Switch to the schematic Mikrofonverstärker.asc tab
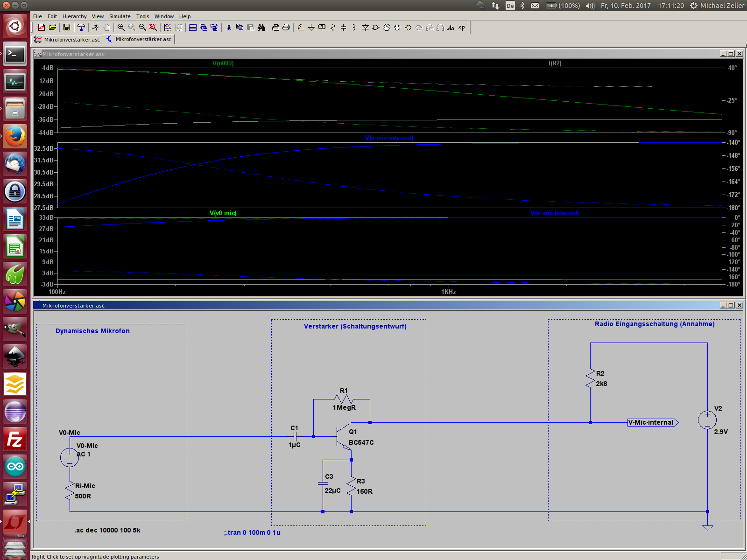Viewport: 747px width, 560px height. click(x=139, y=39)
